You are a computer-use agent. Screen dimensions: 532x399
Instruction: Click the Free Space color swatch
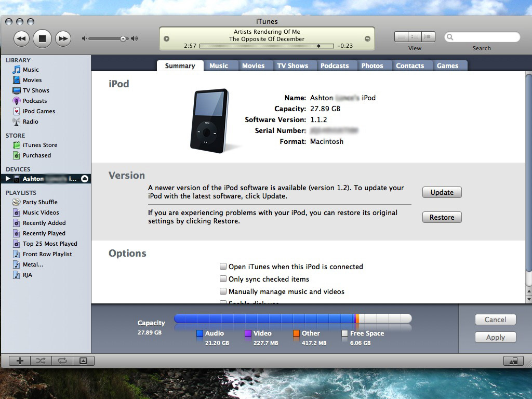tap(345, 333)
